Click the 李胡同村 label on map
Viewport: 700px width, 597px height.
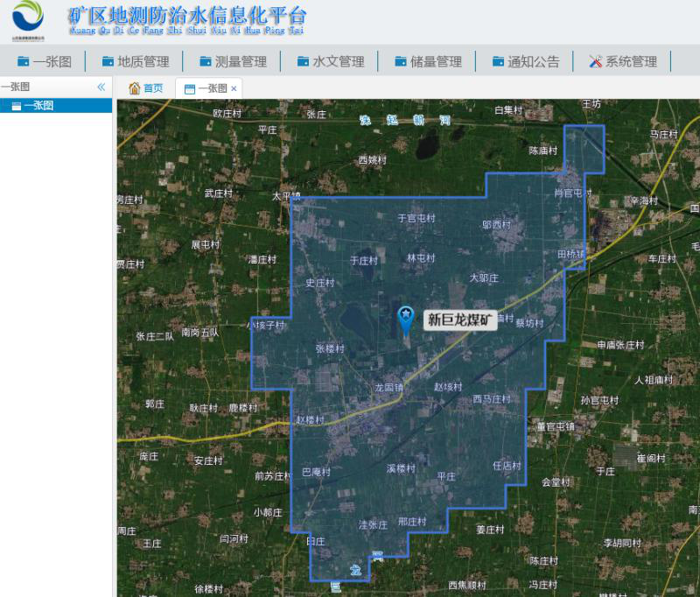[622, 543]
